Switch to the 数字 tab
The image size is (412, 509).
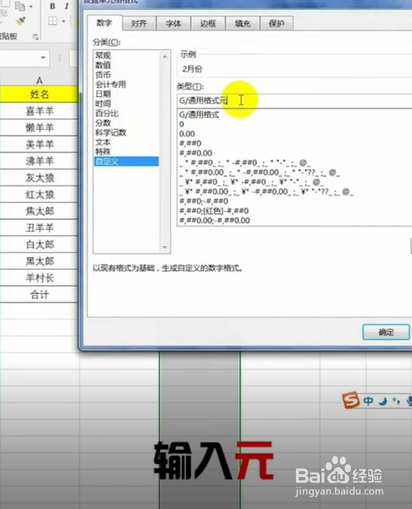tap(104, 23)
